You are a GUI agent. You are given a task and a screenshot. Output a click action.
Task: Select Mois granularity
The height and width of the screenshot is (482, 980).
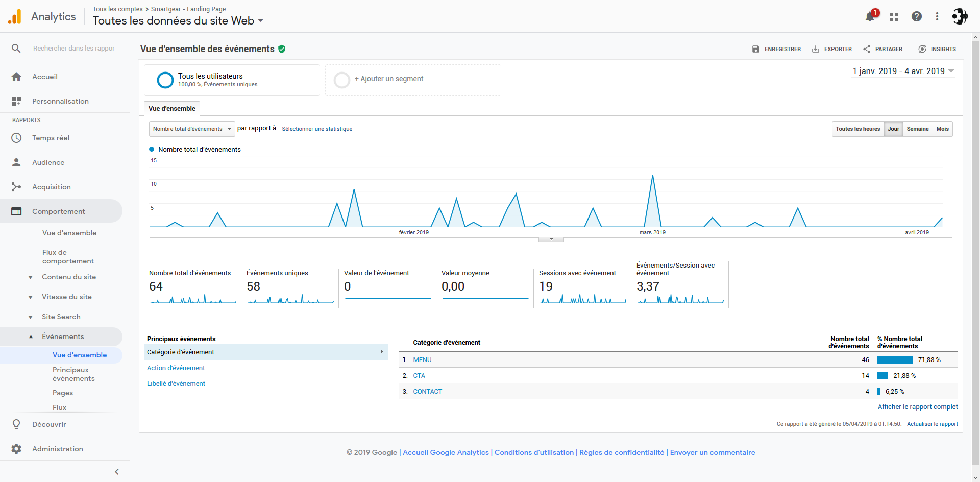point(943,129)
